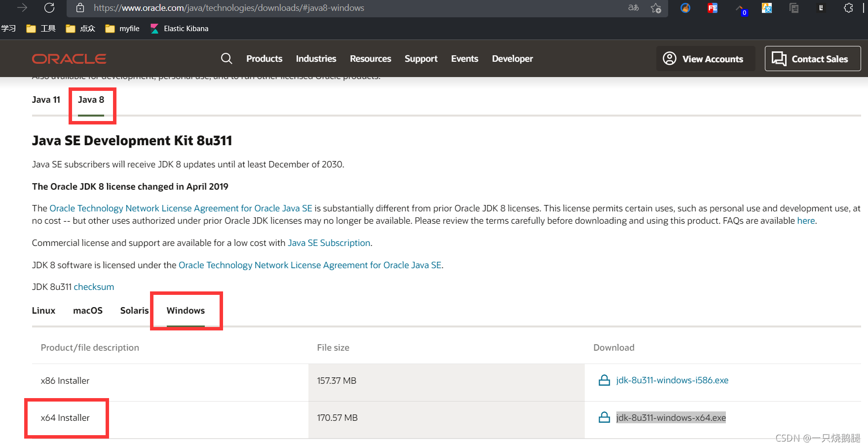The width and height of the screenshot is (868, 447).
Task: Select the Java 8 tab
Action: click(x=91, y=100)
